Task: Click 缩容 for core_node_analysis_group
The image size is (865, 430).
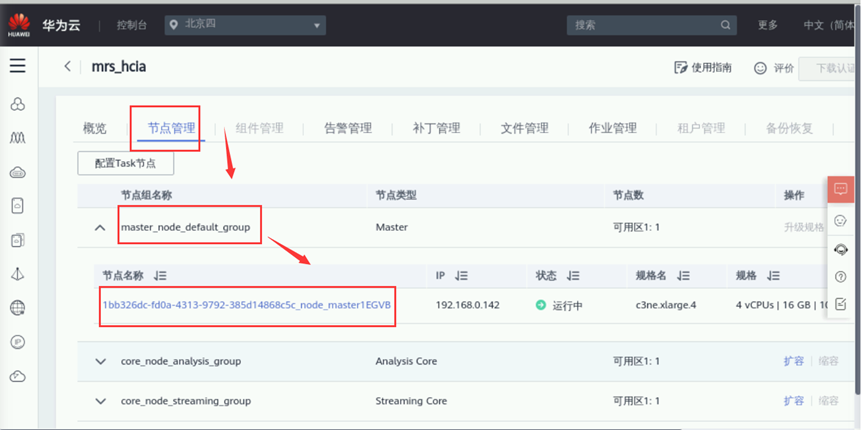Action: (829, 361)
